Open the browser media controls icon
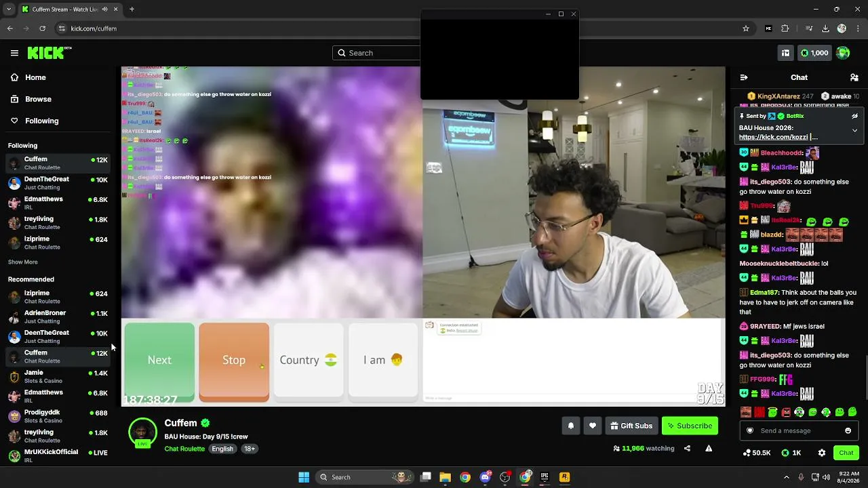Image resolution: width=868 pixels, height=488 pixels. [x=809, y=28]
